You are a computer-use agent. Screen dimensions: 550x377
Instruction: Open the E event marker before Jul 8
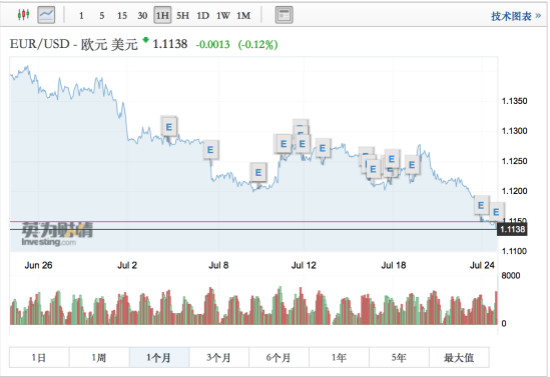[210, 150]
